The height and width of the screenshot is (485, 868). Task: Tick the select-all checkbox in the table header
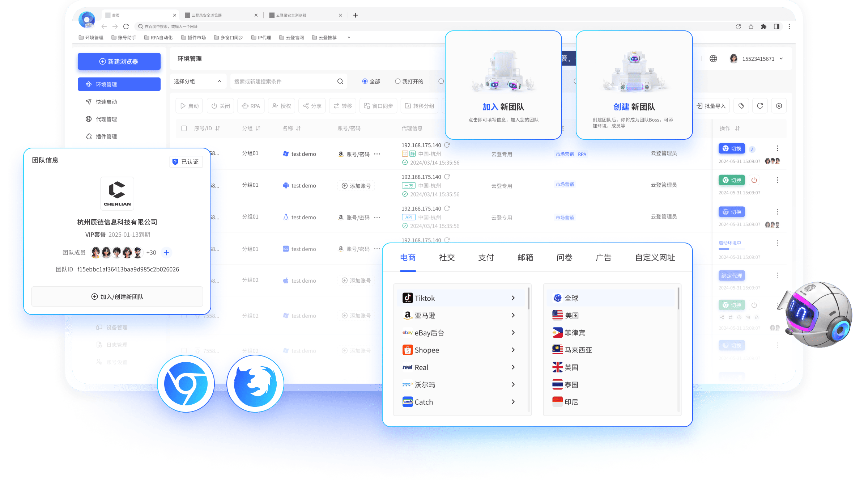point(184,128)
